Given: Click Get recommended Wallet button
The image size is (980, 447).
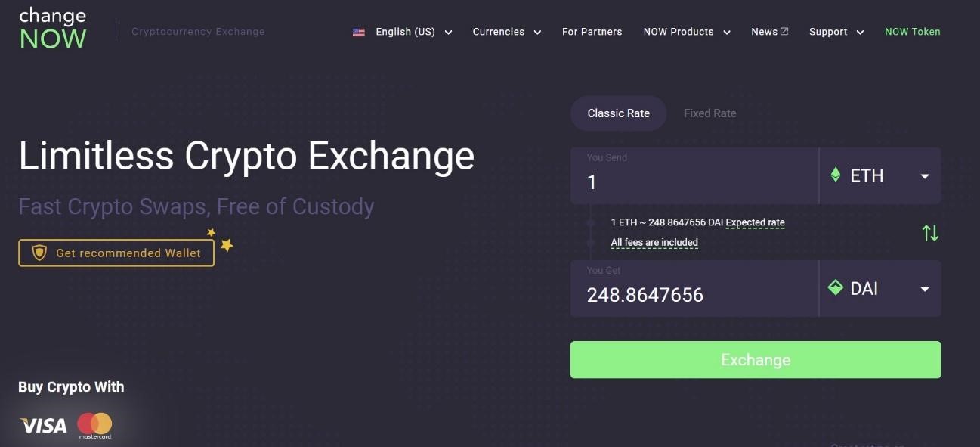Looking at the screenshot, I should click(116, 253).
